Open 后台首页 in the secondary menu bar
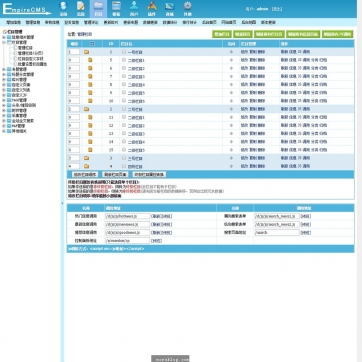The image size is (362, 362). click(209, 22)
